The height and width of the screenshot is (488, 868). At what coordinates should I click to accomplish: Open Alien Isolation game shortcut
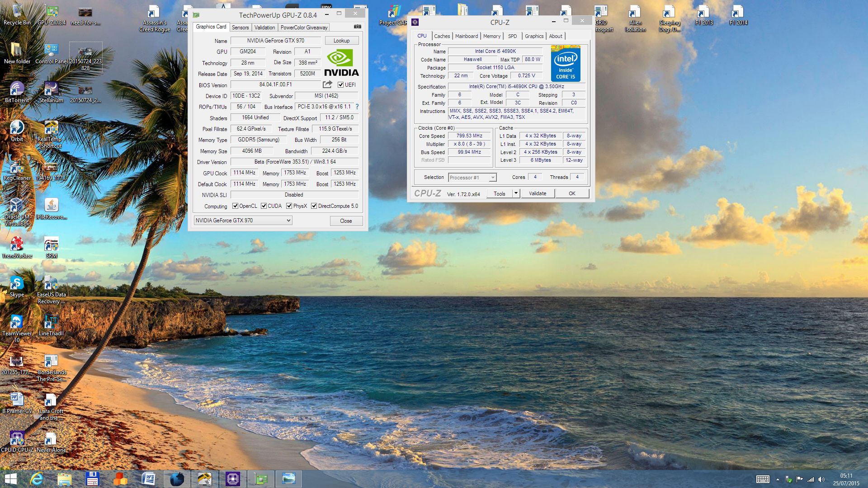point(635,18)
